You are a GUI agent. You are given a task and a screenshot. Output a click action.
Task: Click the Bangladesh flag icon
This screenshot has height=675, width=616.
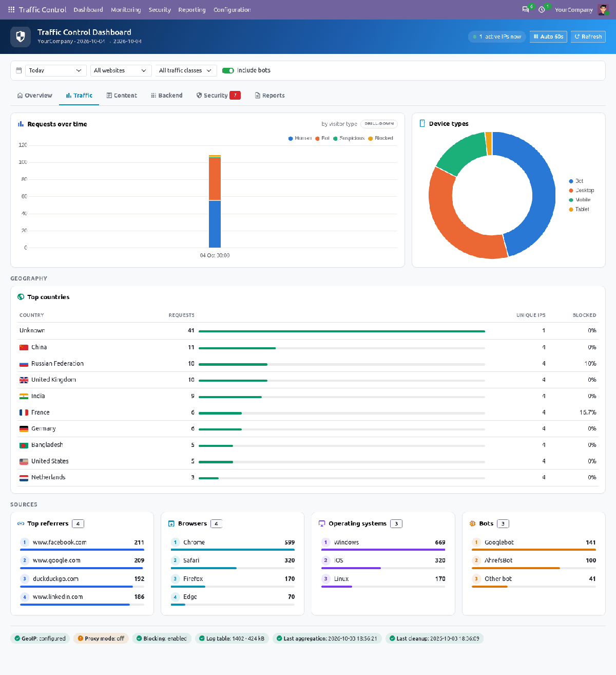pos(24,445)
